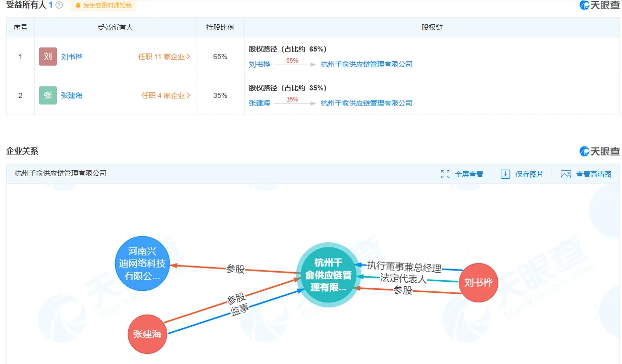The image size is (622, 364).
Task: Click the save image download icon
Action: (x=505, y=174)
